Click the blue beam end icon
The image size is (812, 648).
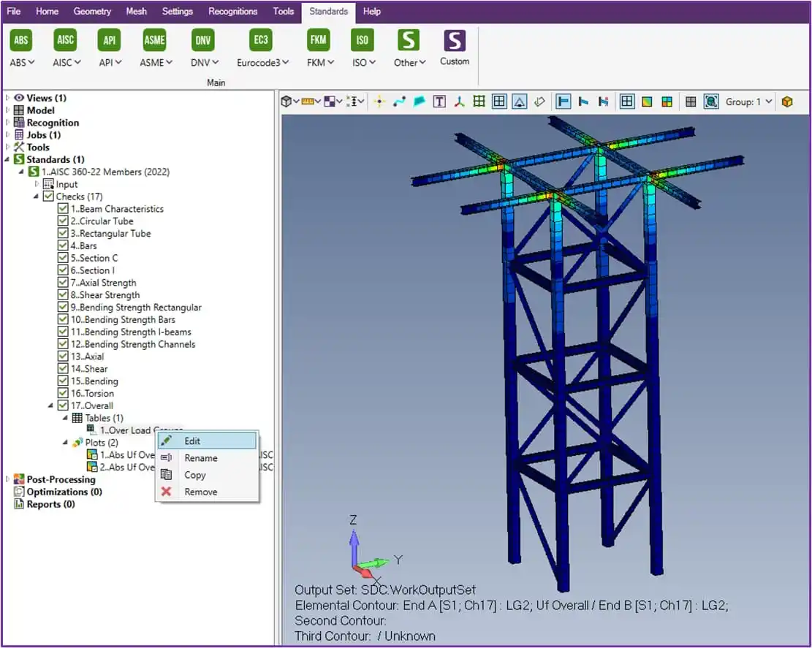(563, 102)
